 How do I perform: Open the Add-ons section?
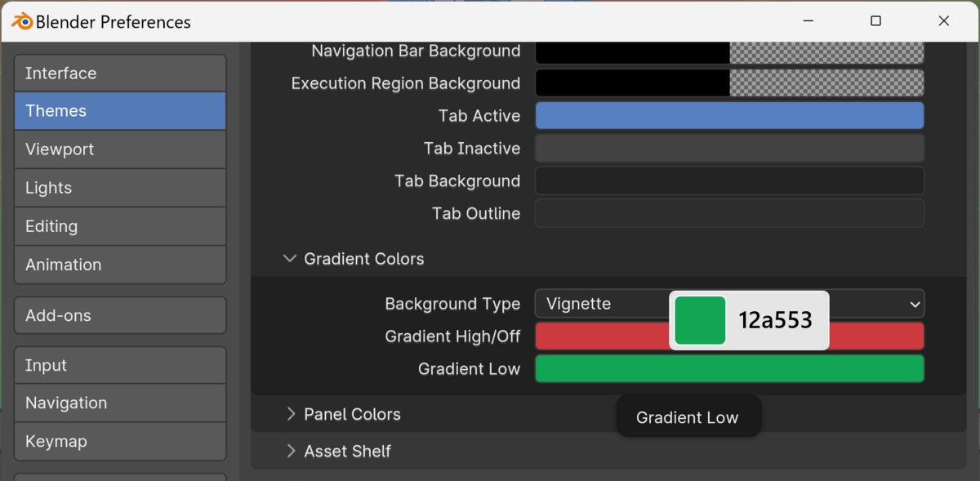click(x=120, y=315)
